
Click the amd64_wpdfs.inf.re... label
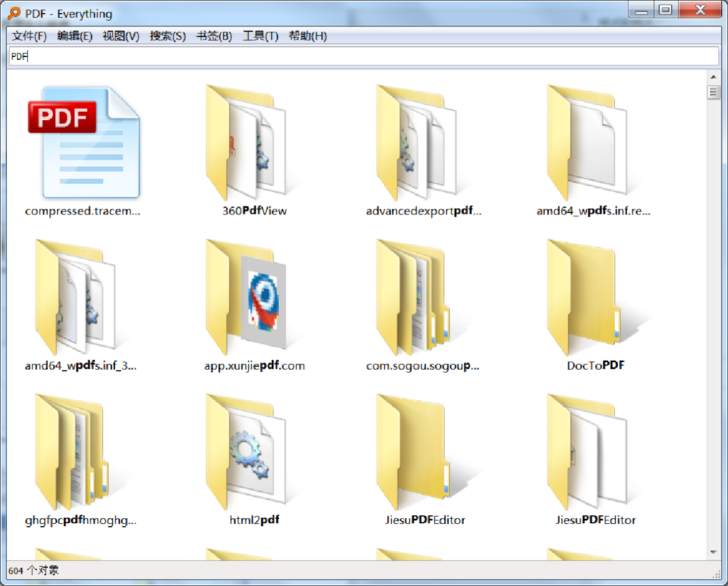[594, 211]
